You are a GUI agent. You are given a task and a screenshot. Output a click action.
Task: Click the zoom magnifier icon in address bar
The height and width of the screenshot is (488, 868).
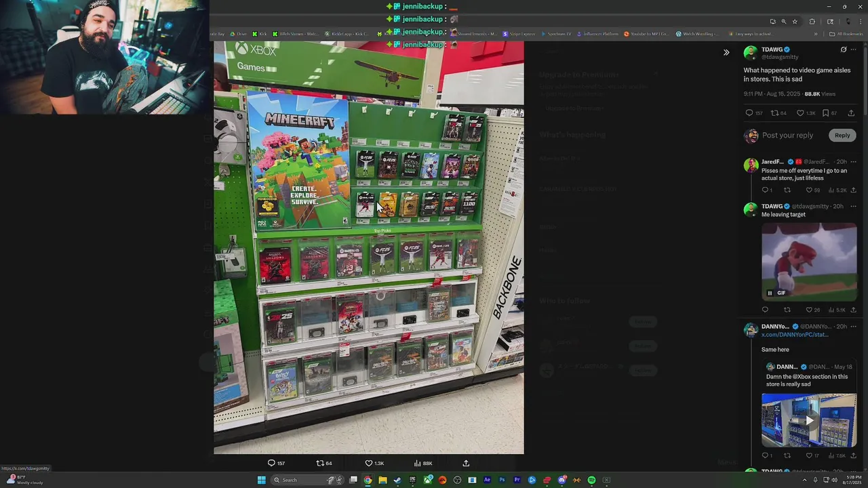point(784,22)
